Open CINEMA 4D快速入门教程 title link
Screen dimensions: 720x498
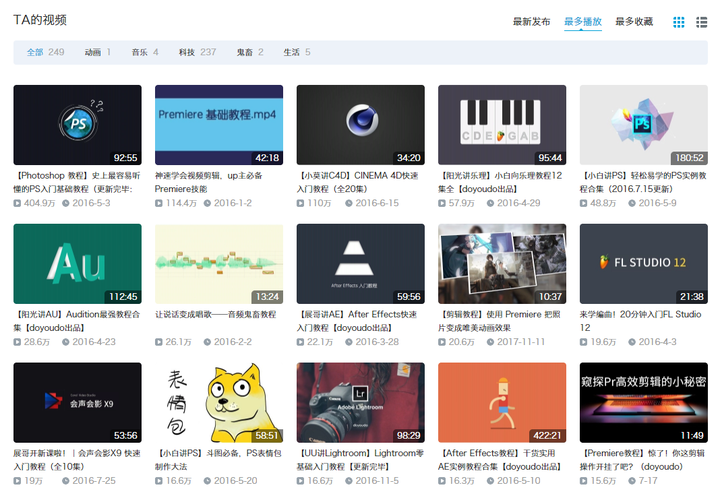point(358,182)
